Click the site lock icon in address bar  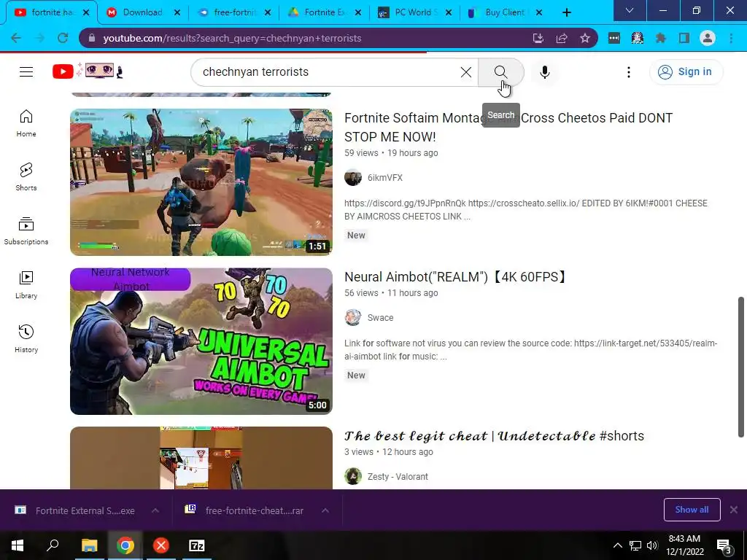[92, 38]
